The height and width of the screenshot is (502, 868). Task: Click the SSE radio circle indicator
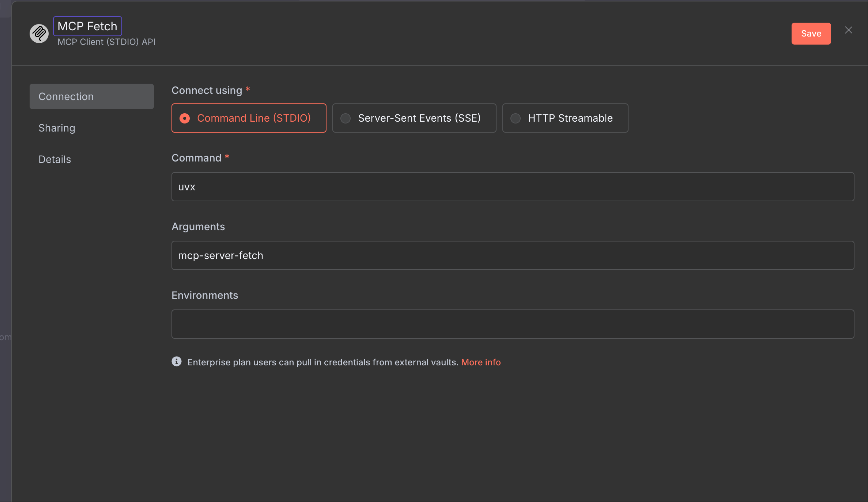[x=346, y=118]
